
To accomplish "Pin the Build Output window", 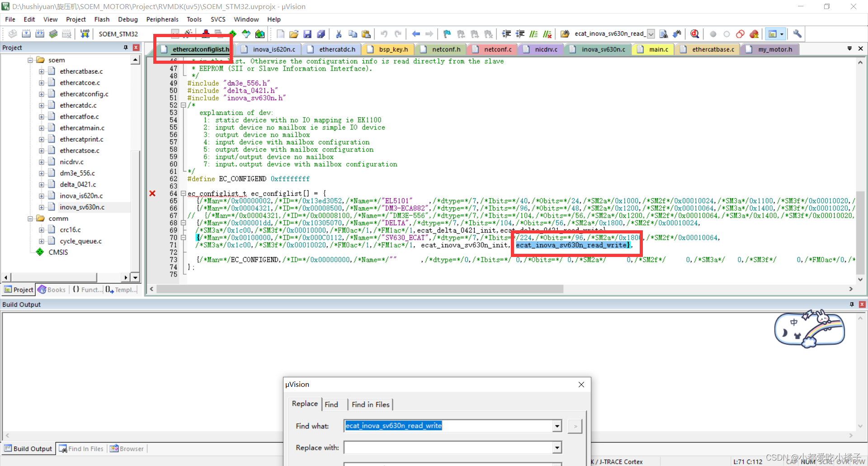I will tap(851, 304).
